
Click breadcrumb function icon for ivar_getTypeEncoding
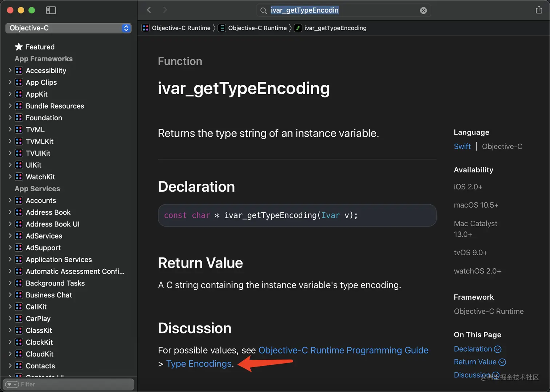[298, 28]
